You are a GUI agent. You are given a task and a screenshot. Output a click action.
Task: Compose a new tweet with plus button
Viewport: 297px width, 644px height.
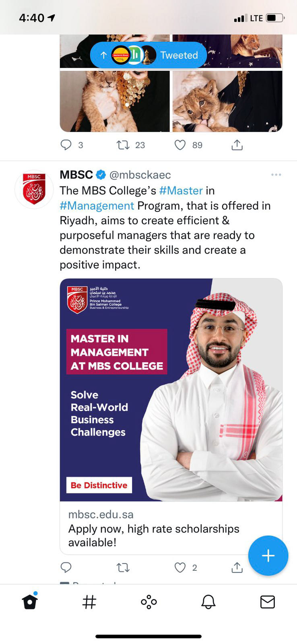268,555
